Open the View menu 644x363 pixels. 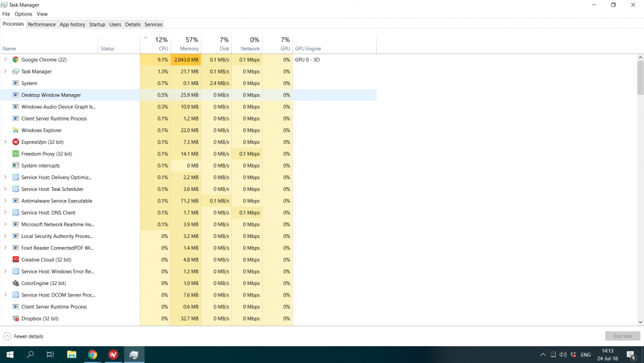(43, 14)
